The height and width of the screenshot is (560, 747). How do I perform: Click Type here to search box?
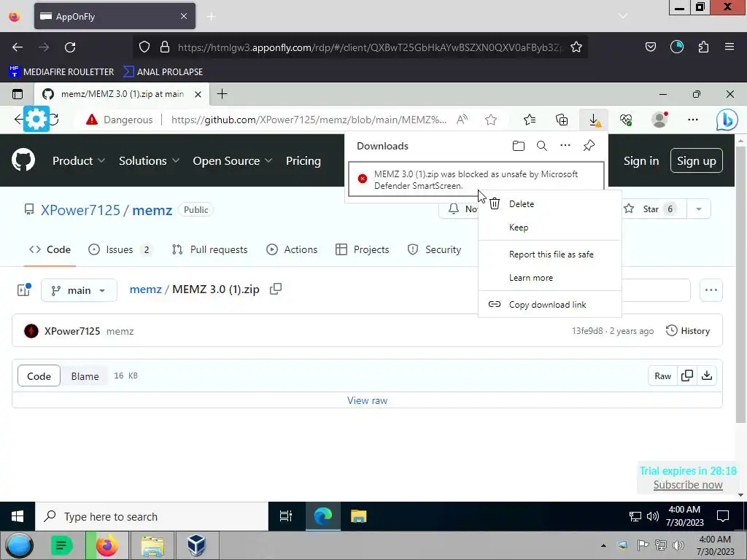(x=152, y=516)
